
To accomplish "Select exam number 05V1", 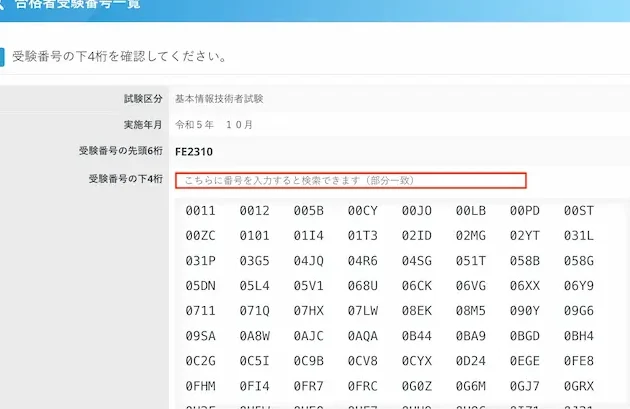I will (x=309, y=286).
